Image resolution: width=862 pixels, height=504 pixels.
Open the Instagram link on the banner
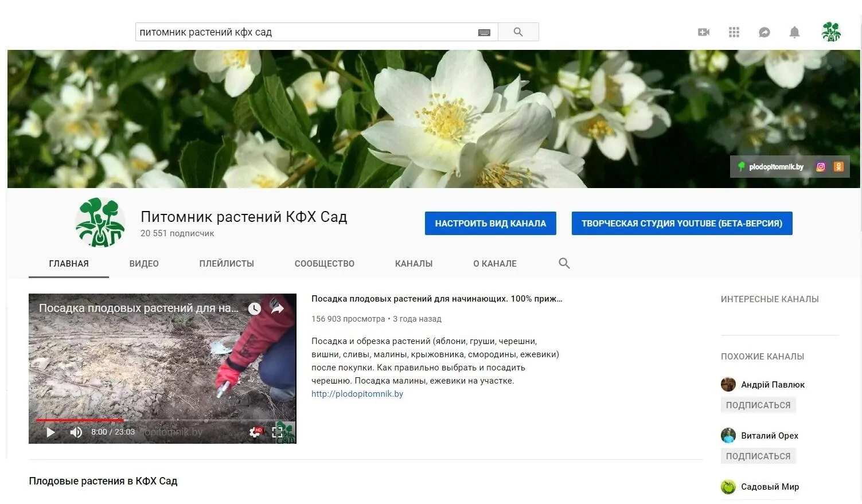tap(821, 167)
